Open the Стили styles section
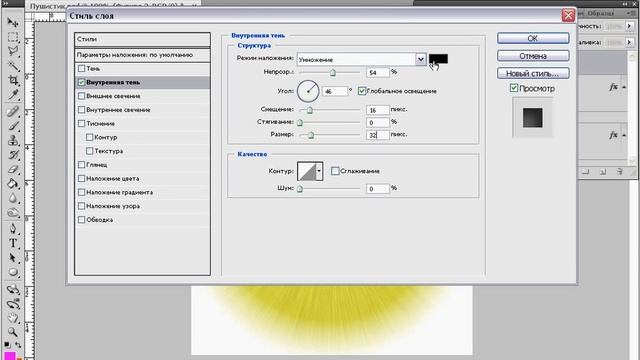The image size is (640, 360). coord(142,40)
